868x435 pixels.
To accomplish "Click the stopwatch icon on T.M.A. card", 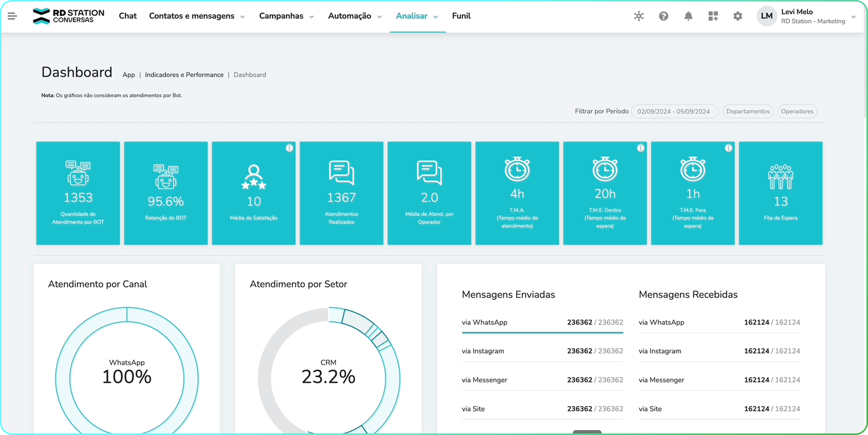I will [517, 169].
